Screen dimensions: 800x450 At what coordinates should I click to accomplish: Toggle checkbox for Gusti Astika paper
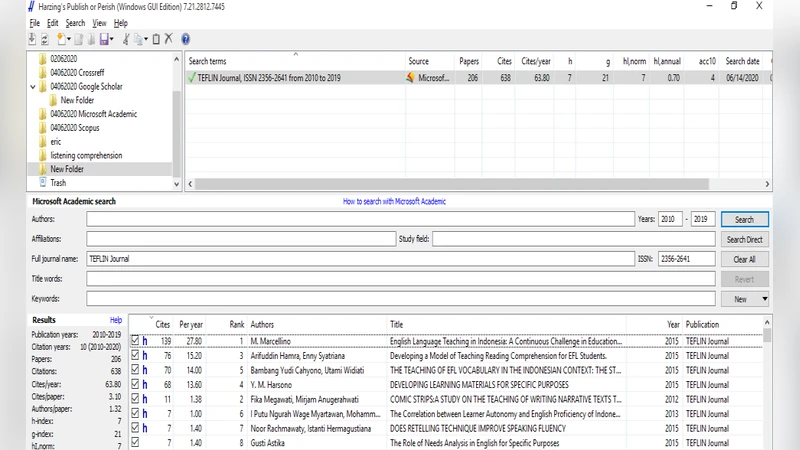coord(135,442)
